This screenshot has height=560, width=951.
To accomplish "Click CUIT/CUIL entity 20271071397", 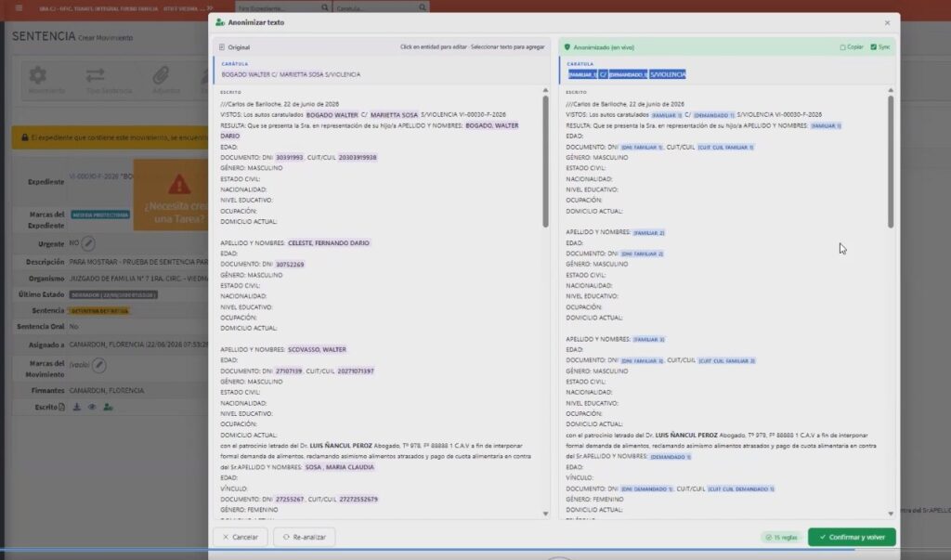I will click(356, 371).
